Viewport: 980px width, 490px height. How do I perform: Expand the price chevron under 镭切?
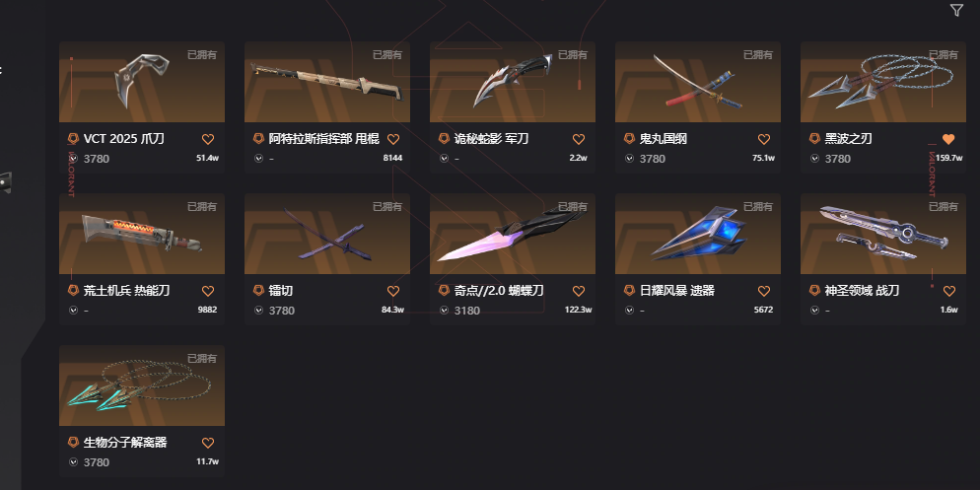[258, 310]
